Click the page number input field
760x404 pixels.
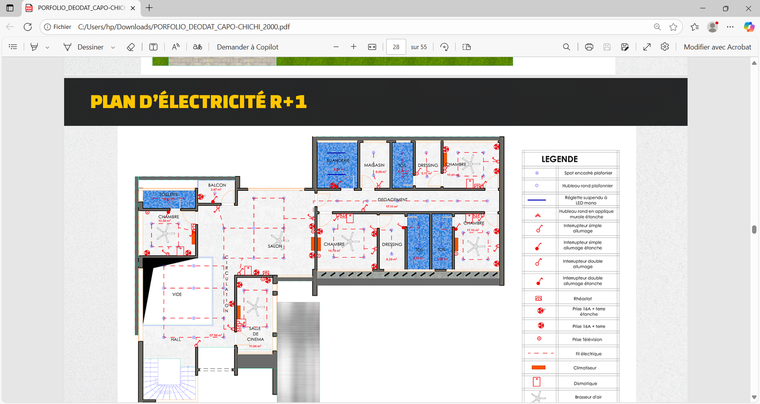pyautogui.click(x=397, y=47)
